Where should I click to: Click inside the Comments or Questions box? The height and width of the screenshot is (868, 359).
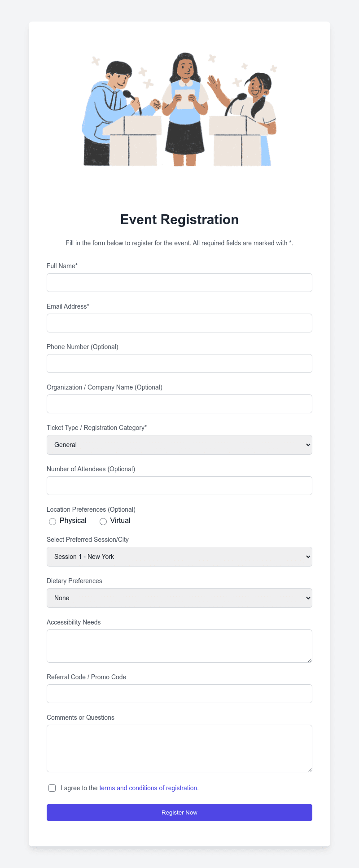click(x=179, y=748)
